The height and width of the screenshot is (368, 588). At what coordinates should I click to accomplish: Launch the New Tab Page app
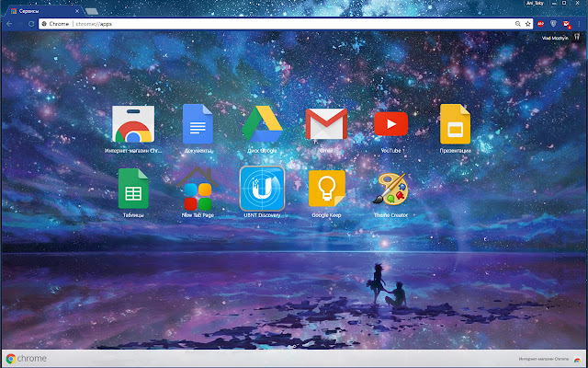[198, 189]
